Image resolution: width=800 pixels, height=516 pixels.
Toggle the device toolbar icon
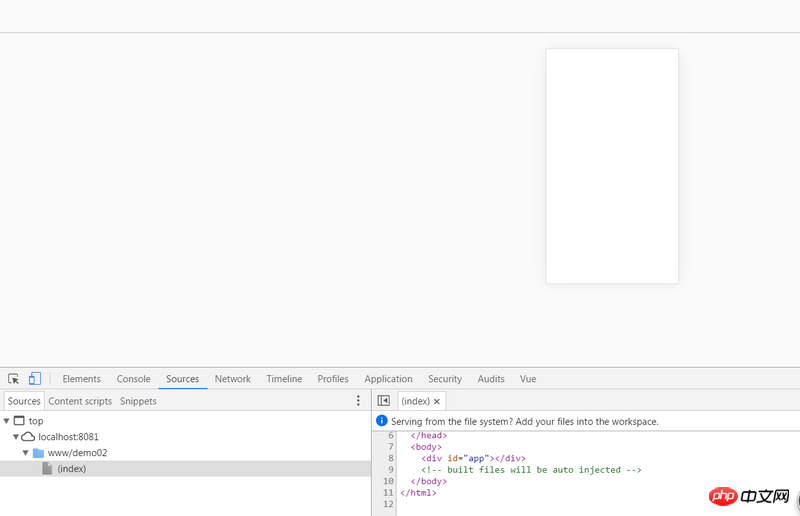pyautogui.click(x=35, y=378)
